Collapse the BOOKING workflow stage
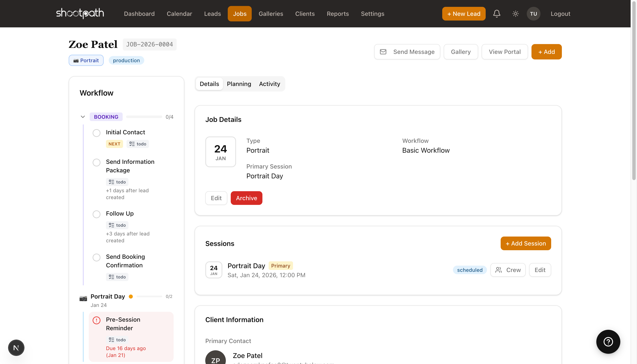Viewport: 637px width, 364px height. (x=83, y=117)
